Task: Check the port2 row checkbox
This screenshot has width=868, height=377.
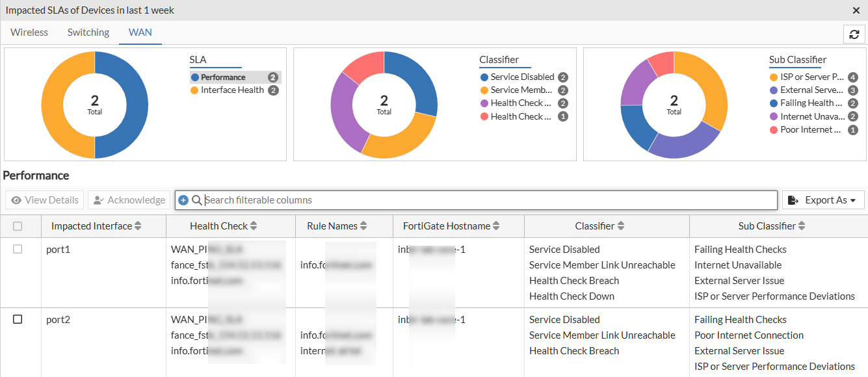Action: tap(18, 319)
